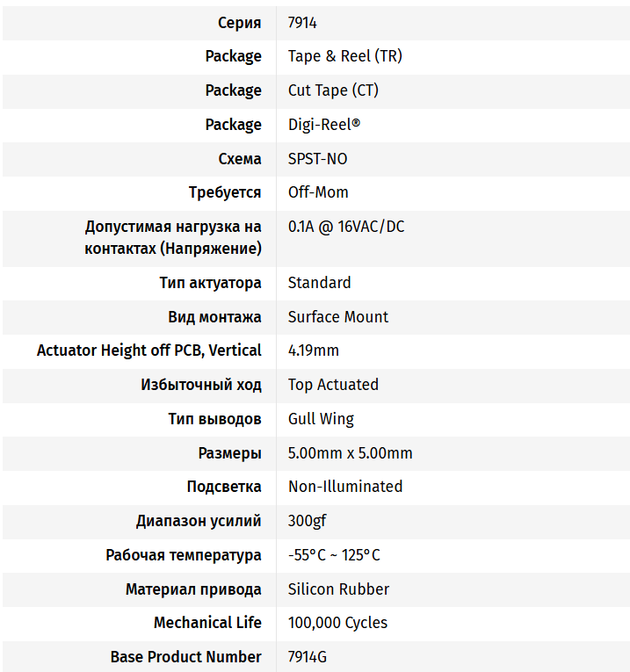Viewport: 630px width, 672px height.
Task: Click the Surface Mount mounting value
Action: [337, 317]
